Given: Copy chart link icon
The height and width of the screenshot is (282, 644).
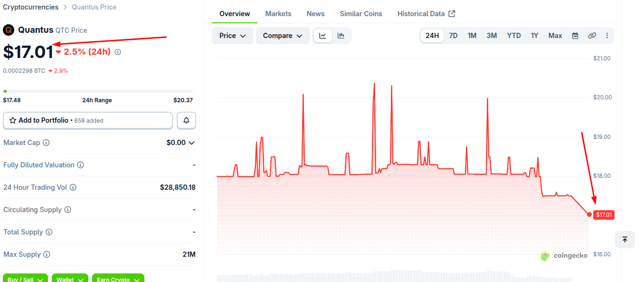Looking at the screenshot, I should pyautogui.click(x=592, y=36).
